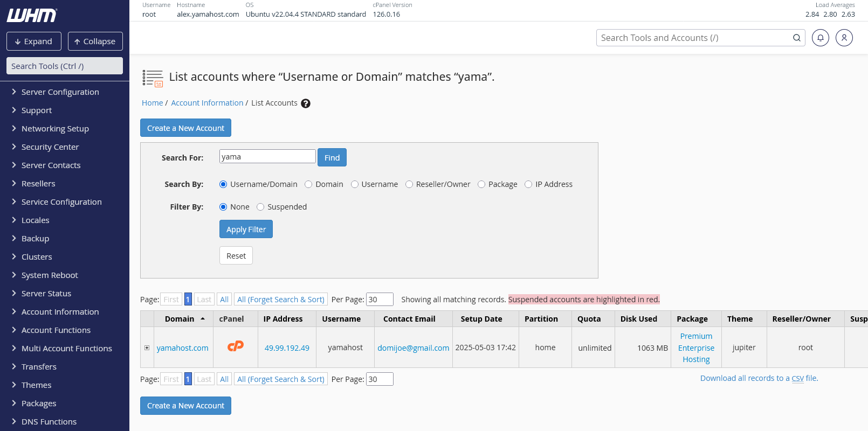Sort table by Username header
The image size is (868, 431).
tap(341, 319)
